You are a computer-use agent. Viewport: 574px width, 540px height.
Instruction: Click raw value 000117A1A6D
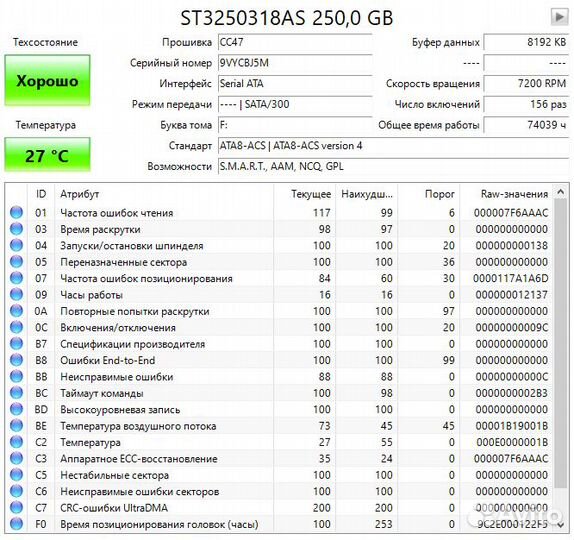(511, 278)
